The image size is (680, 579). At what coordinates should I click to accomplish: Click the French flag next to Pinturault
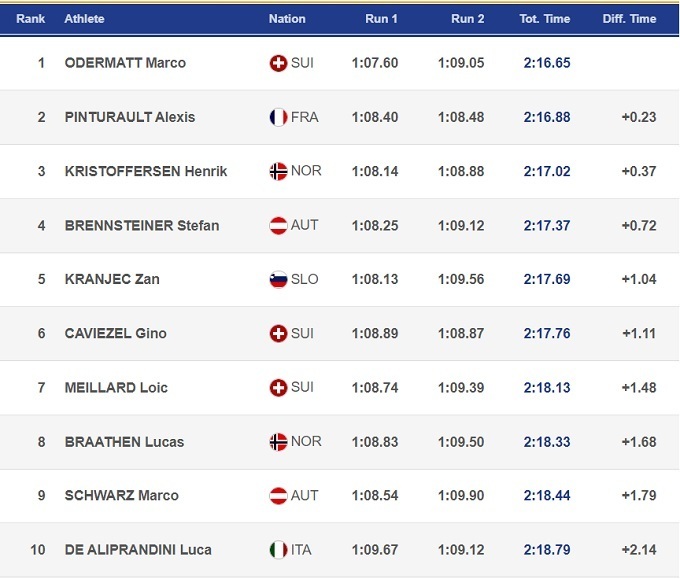pos(278,117)
